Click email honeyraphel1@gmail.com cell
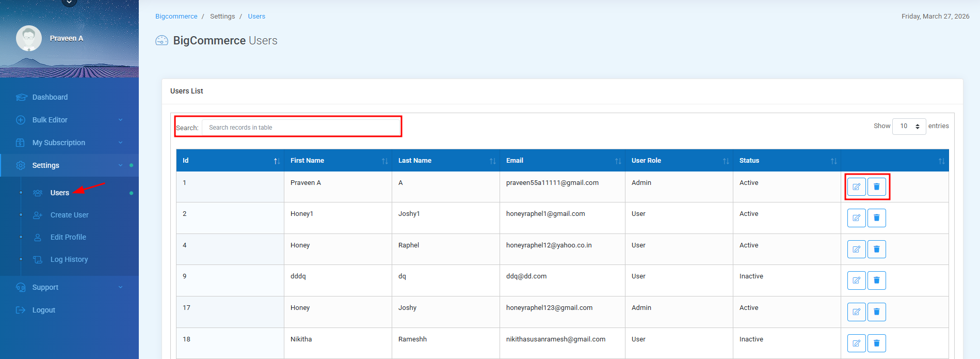 click(x=545, y=214)
